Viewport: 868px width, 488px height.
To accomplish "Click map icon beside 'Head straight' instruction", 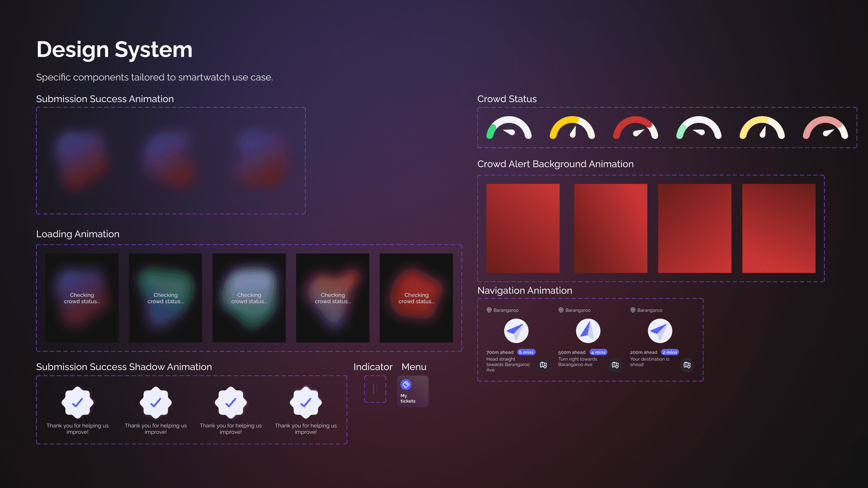I will tap(543, 365).
